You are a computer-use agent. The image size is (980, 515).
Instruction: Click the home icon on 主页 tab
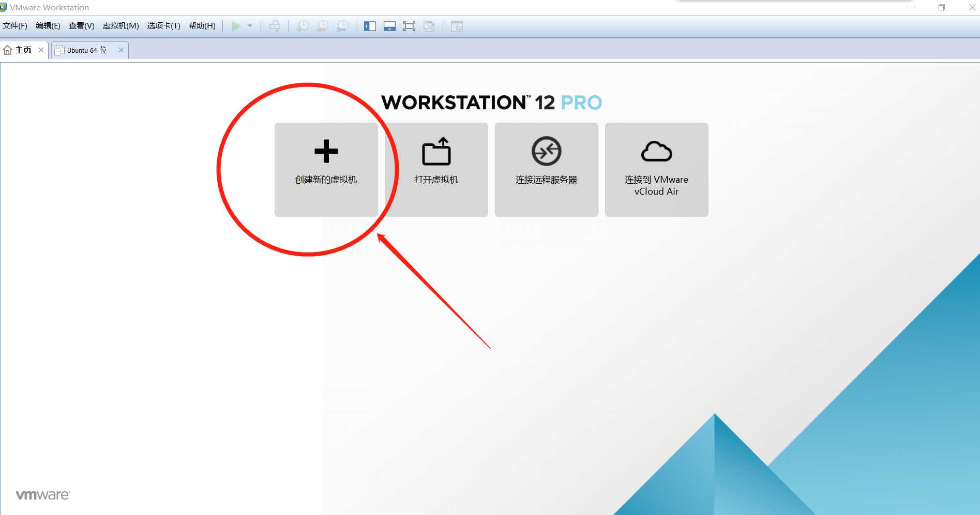point(8,50)
